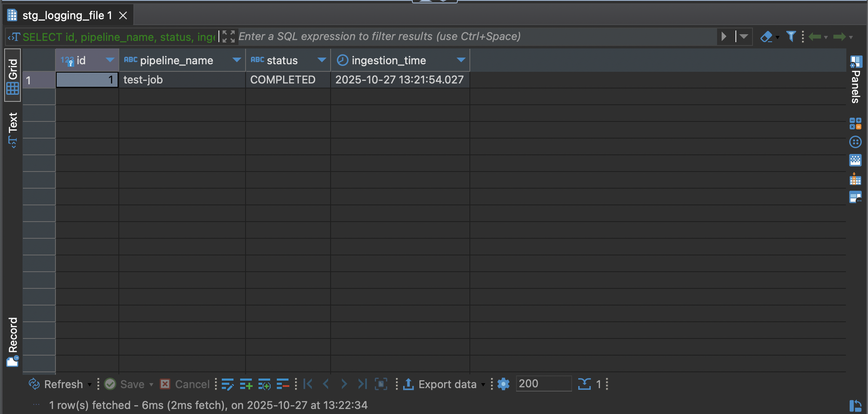Image resolution: width=868 pixels, height=414 pixels.
Task: Open the id column filter dropdown
Action: click(110, 60)
